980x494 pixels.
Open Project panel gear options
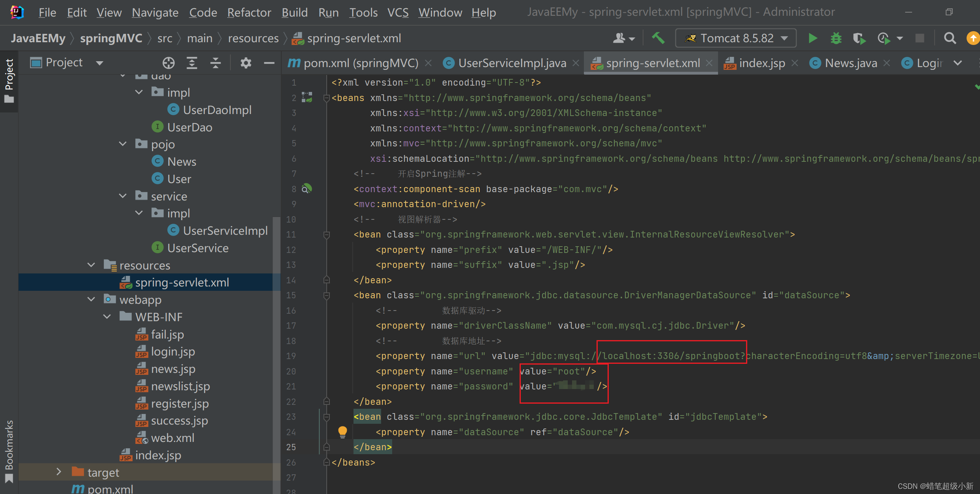[x=246, y=63]
